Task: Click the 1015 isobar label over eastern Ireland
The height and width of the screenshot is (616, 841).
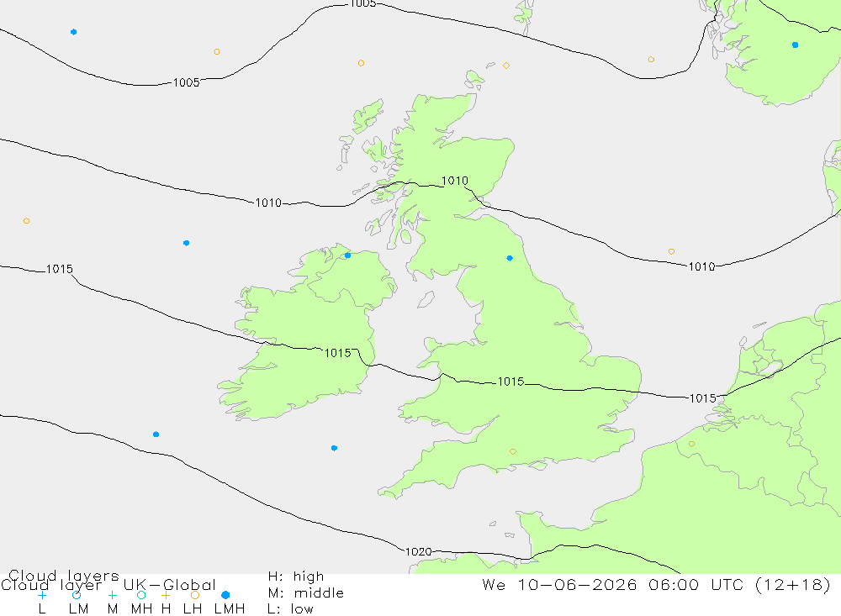Action: point(338,353)
